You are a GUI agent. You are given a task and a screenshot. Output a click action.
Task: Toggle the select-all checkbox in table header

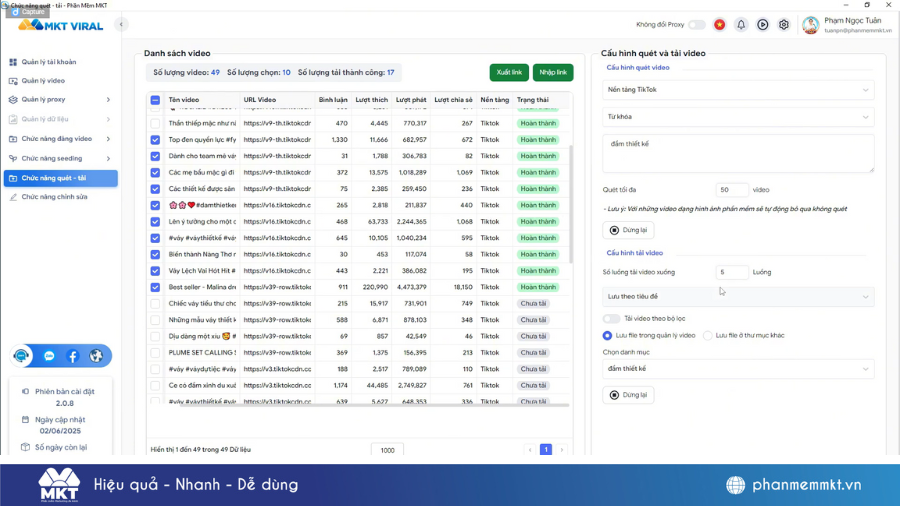[x=155, y=100]
